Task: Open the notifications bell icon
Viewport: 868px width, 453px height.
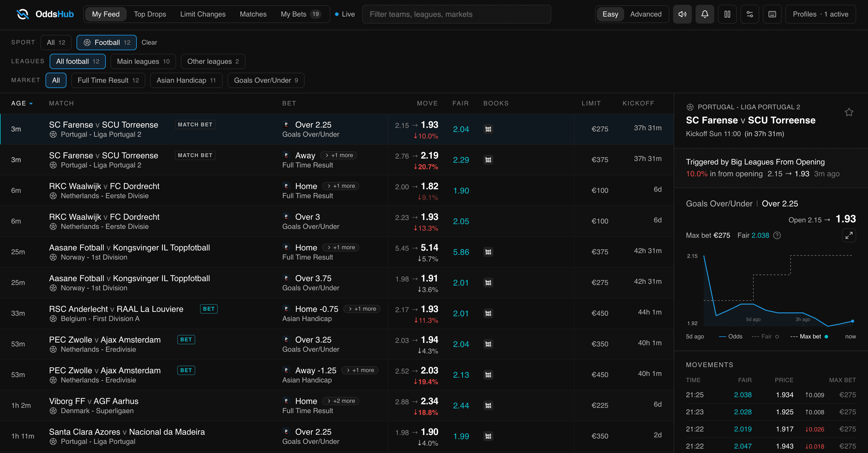Action: point(705,14)
